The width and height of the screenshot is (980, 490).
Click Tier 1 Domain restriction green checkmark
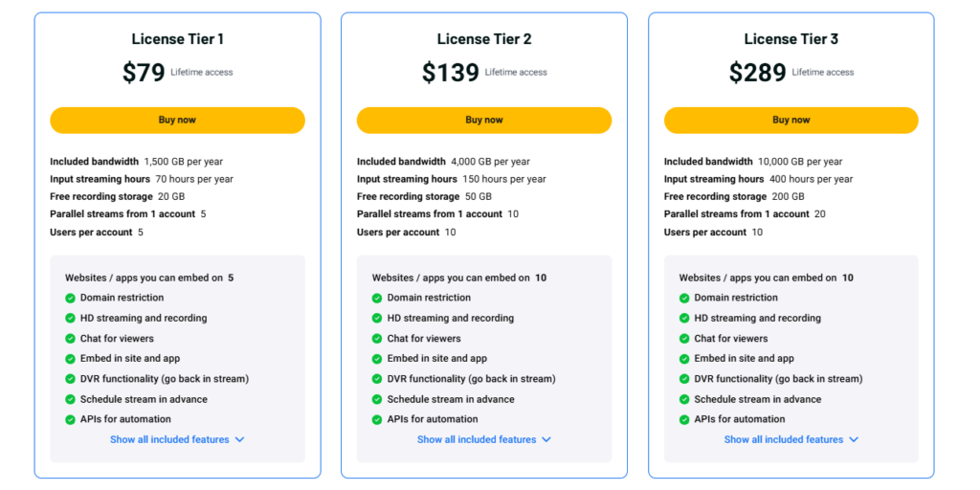[70, 299]
